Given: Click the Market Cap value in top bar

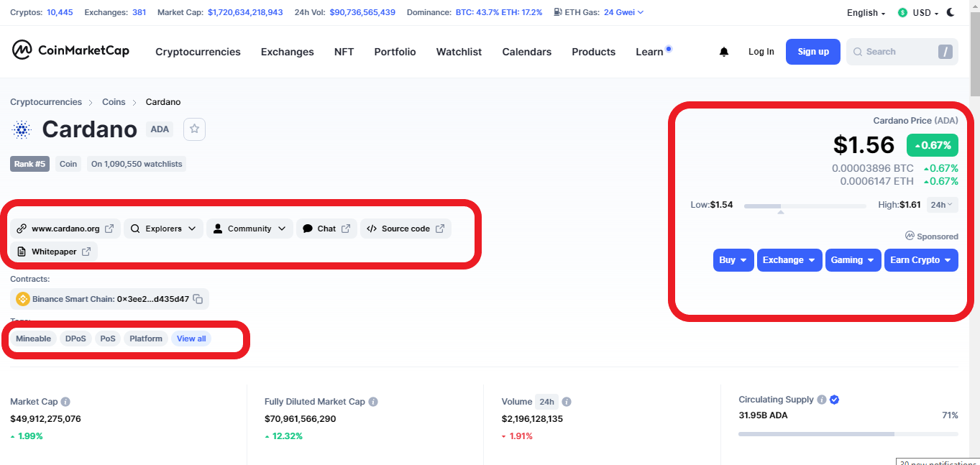Looking at the screenshot, I should (245, 12).
